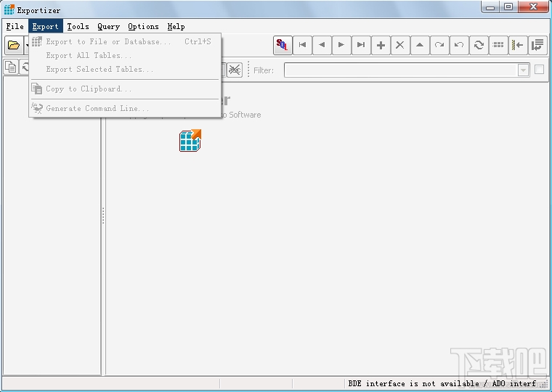This screenshot has width=552, height=392.
Task: Click the up-triangle edit record icon
Action: [x=420, y=45]
